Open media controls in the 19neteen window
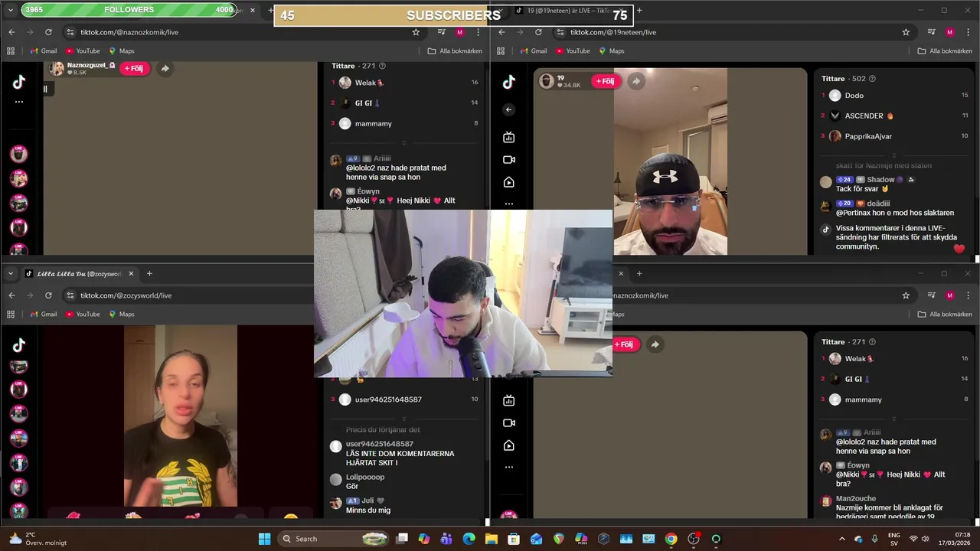 (x=932, y=32)
